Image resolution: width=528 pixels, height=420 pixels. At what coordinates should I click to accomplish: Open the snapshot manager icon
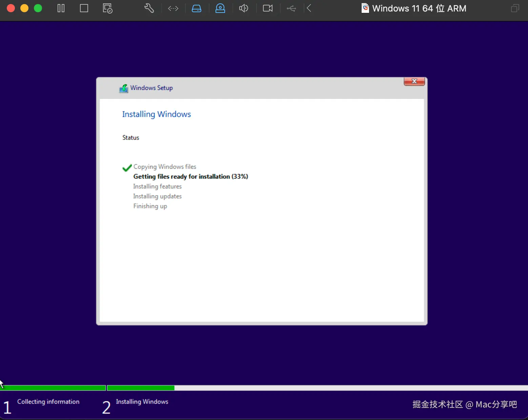click(107, 8)
